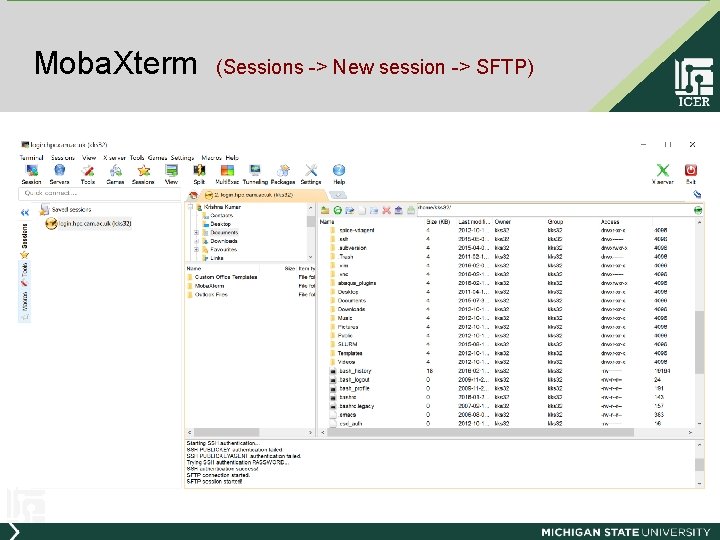
Task: Expand the Favourites tree node
Action: [x=196, y=250]
